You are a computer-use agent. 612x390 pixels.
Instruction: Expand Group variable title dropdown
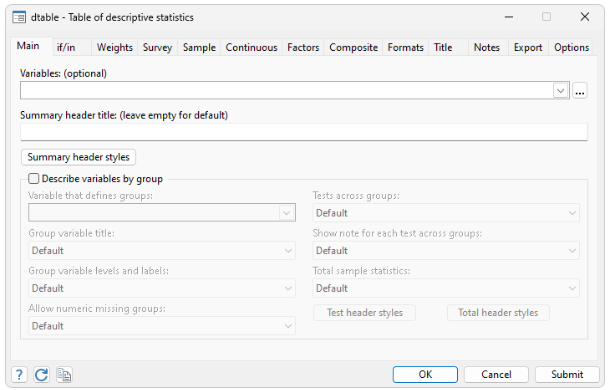162,251
